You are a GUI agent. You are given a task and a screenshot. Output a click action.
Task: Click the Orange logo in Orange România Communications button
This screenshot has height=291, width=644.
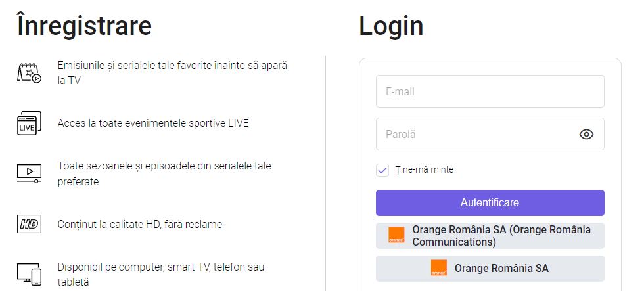click(x=396, y=236)
